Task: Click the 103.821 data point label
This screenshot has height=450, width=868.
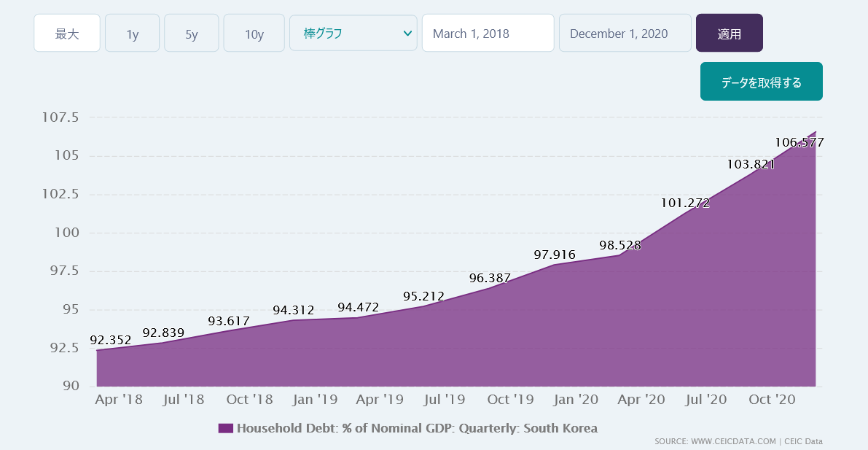Action: 750,164
